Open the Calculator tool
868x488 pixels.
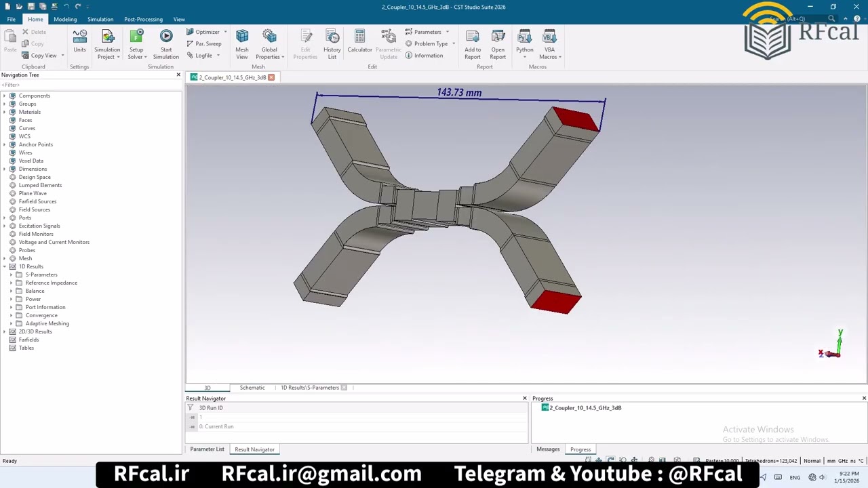tap(359, 41)
